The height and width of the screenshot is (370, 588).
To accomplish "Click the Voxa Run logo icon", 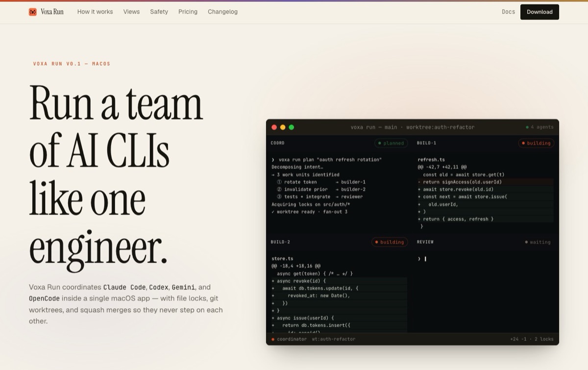I will 33,12.
